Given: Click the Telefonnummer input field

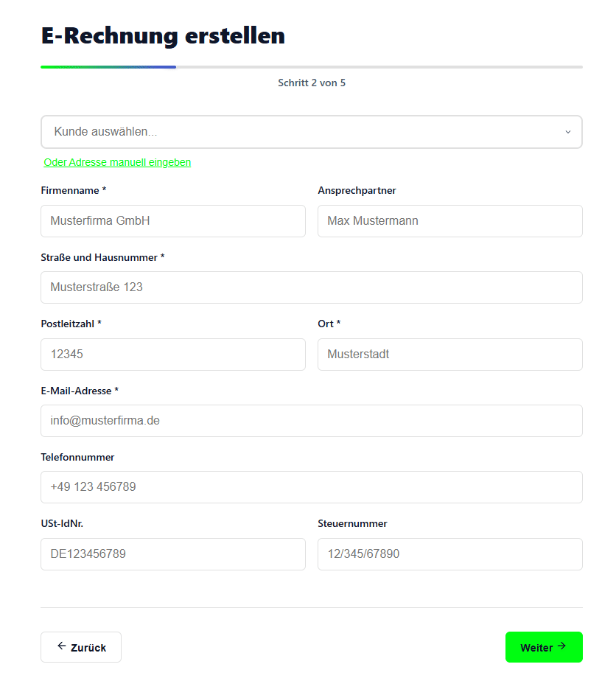Looking at the screenshot, I should coord(311,487).
